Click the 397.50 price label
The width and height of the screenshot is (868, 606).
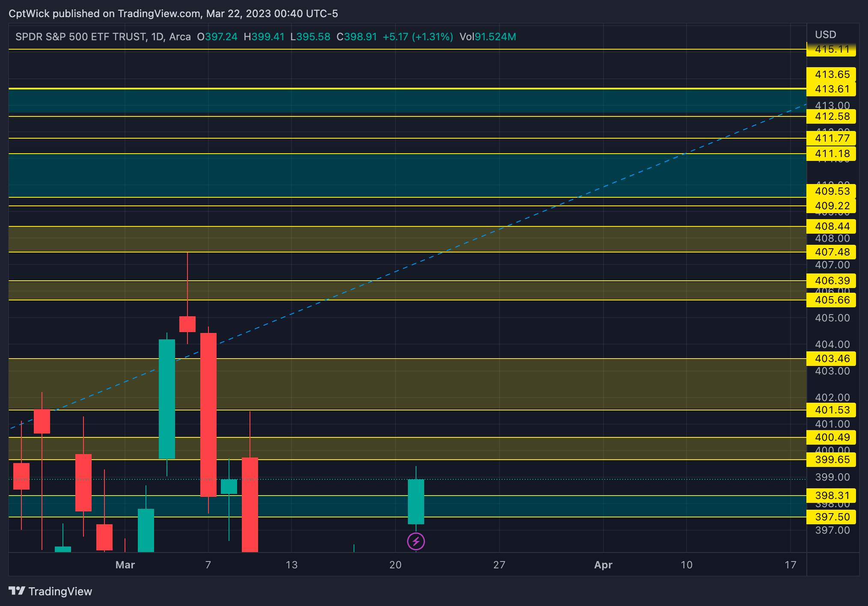[831, 517]
